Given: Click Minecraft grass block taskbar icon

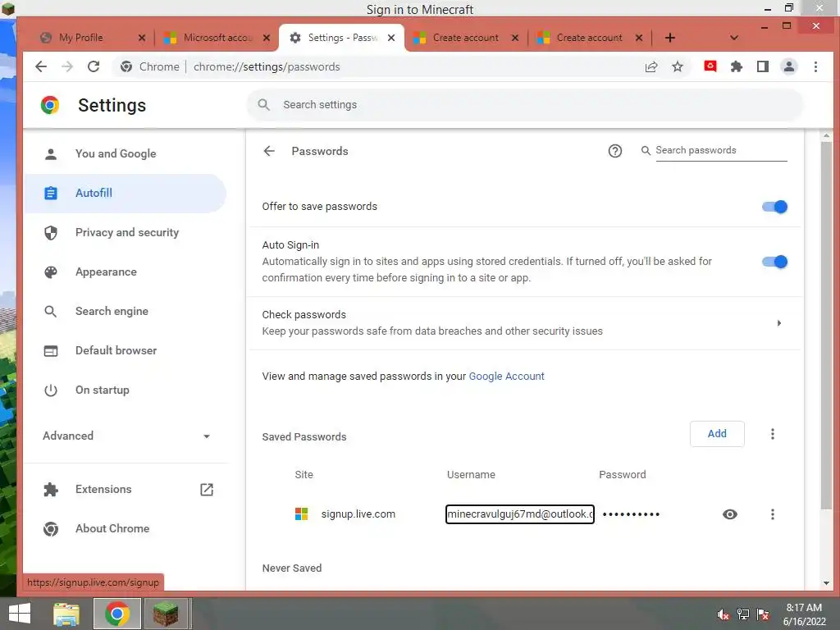Looking at the screenshot, I should click(x=166, y=614).
